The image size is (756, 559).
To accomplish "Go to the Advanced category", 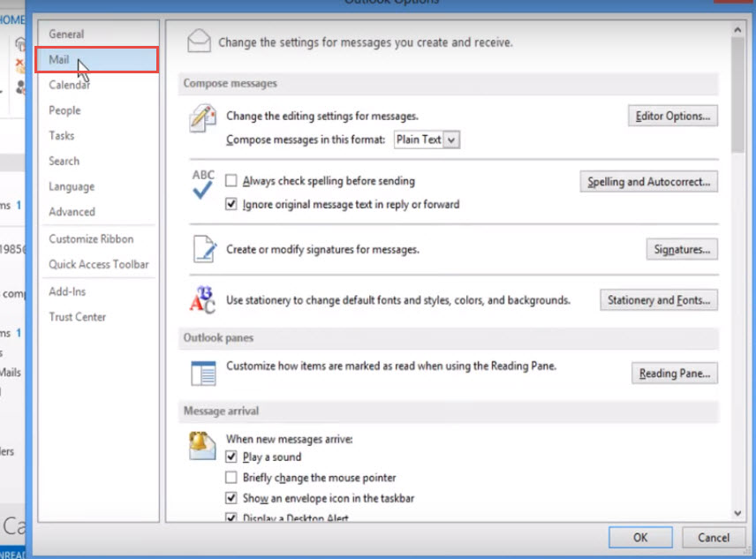I will [x=98, y=212].
